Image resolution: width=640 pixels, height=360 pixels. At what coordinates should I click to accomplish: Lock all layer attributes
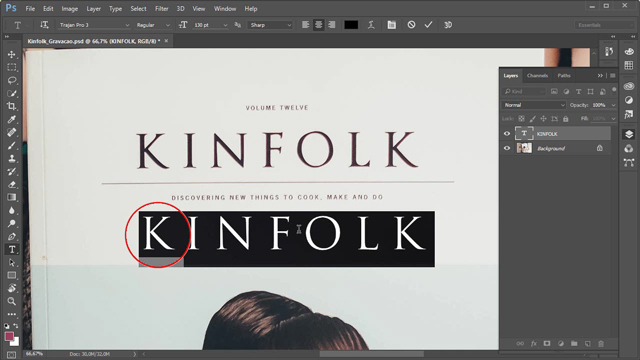(x=566, y=119)
